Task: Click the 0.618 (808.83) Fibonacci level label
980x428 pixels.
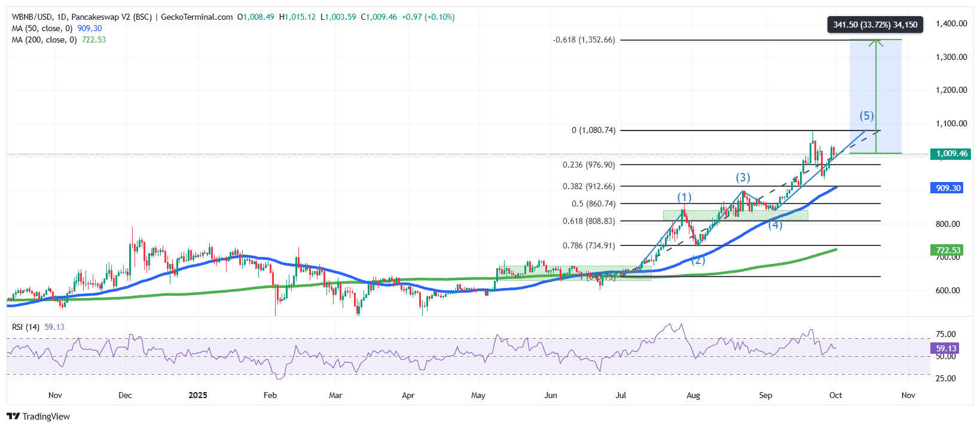Action: pyautogui.click(x=588, y=221)
